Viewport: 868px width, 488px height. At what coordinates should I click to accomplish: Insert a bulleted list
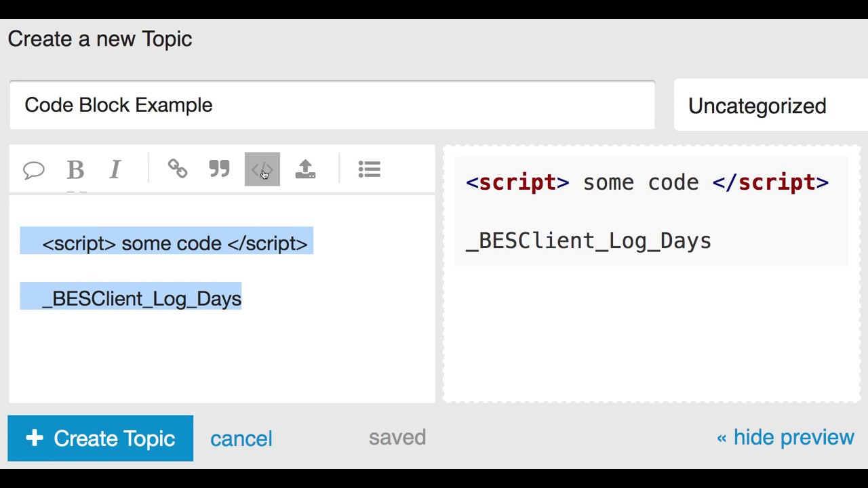click(x=369, y=169)
